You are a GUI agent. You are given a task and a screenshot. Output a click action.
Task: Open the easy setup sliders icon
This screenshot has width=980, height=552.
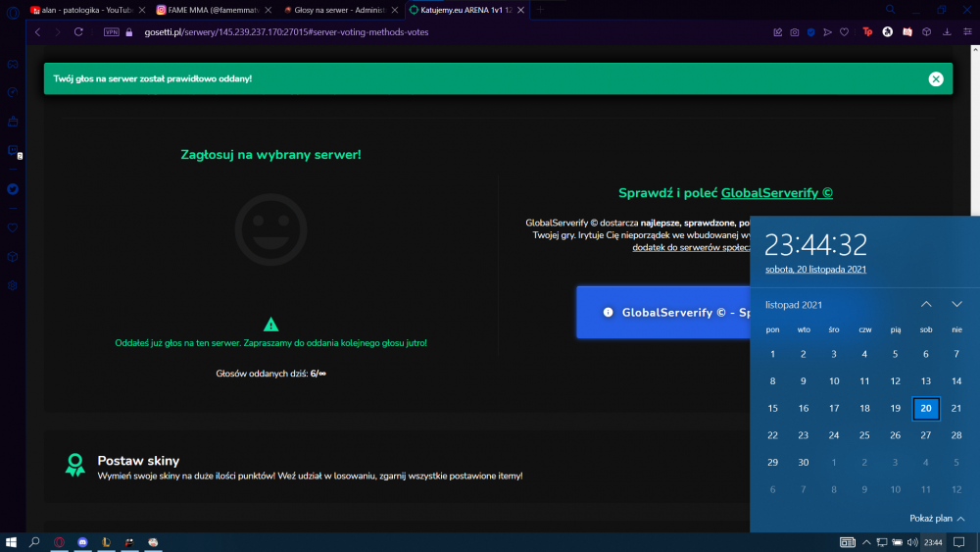click(x=967, y=32)
